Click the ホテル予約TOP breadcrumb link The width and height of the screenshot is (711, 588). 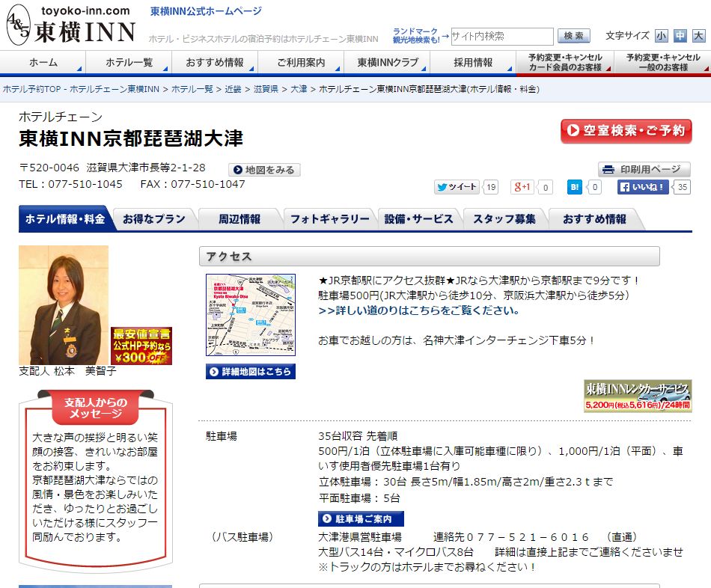point(81,89)
